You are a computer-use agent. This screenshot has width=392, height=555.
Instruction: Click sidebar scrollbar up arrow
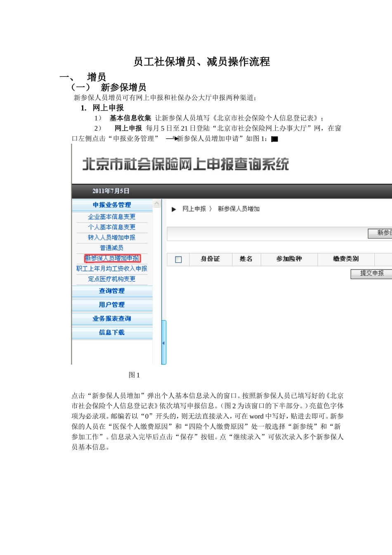coord(157,204)
